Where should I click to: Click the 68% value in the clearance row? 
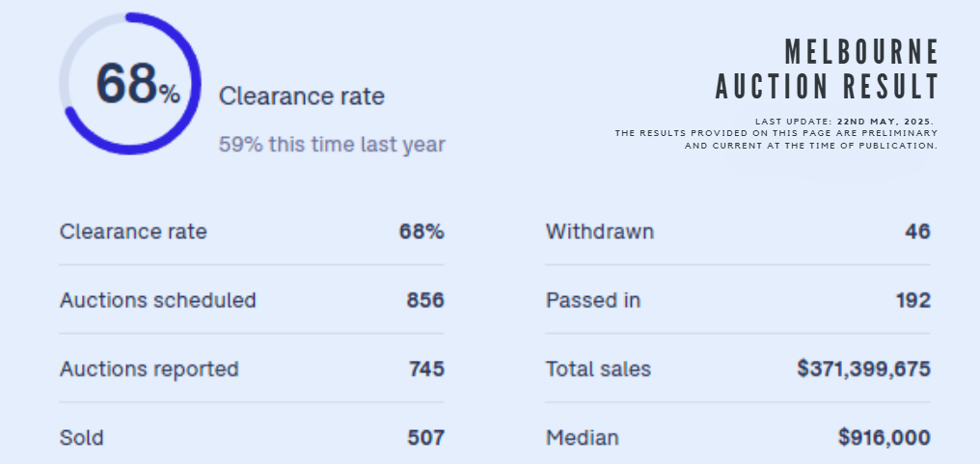tap(422, 232)
